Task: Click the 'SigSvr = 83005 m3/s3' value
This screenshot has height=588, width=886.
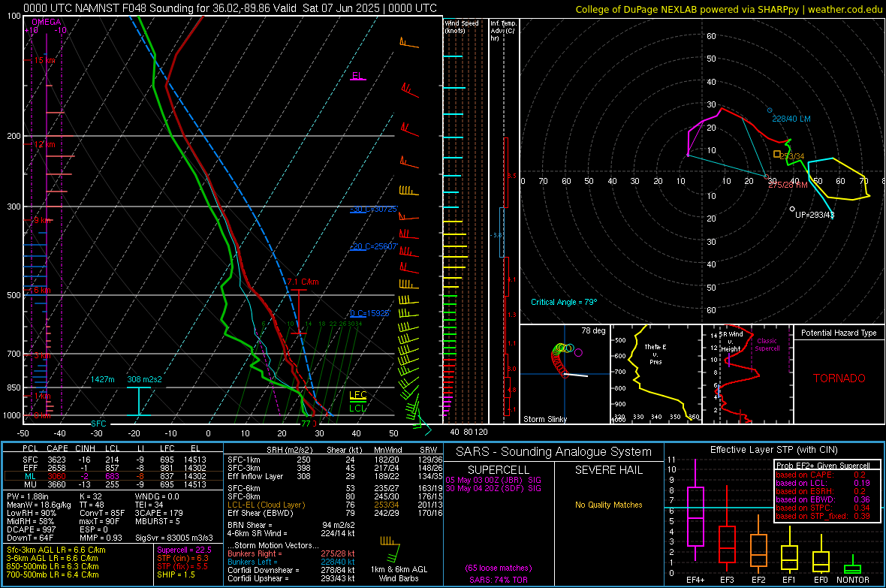Action: [174, 538]
